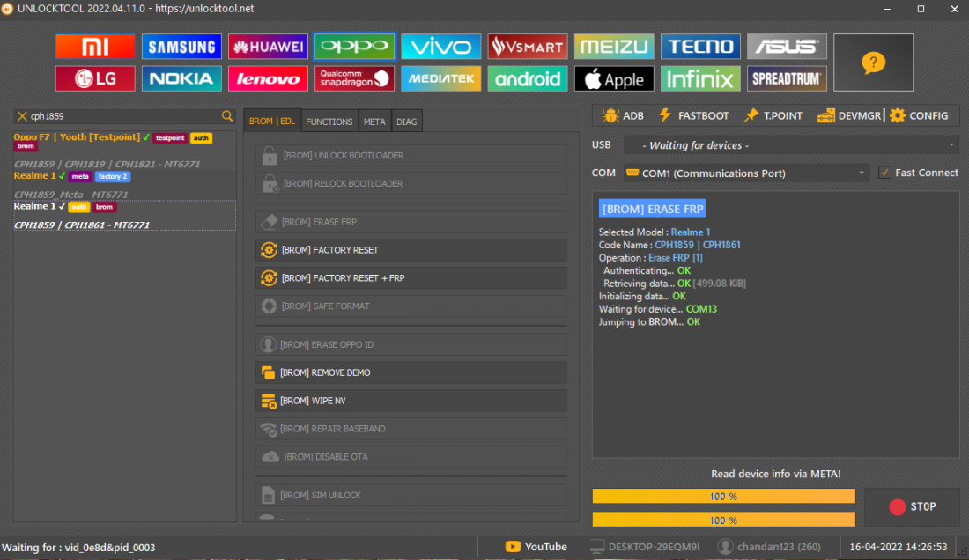
Task: Select the Samsung brand logo
Action: coord(181,47)
